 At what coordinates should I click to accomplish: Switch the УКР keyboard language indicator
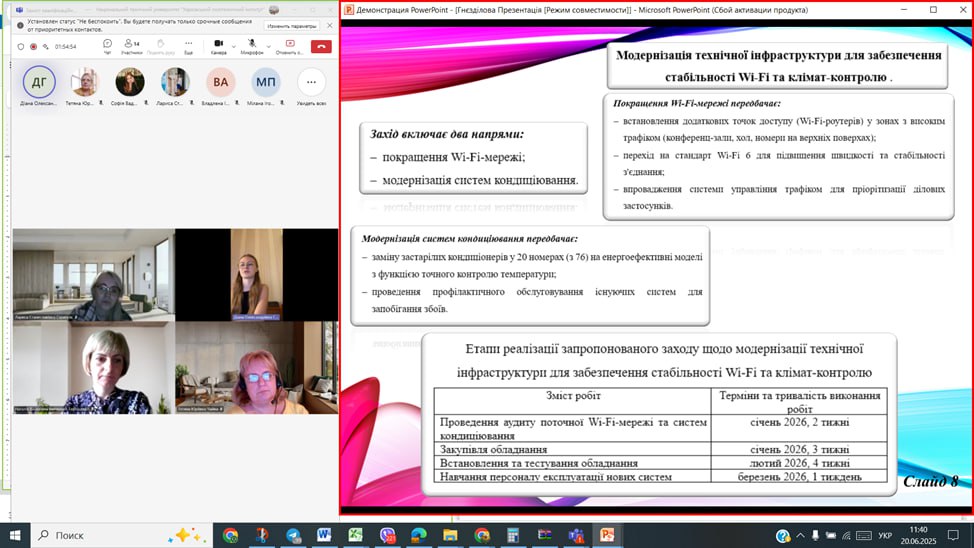click(885, 536)
